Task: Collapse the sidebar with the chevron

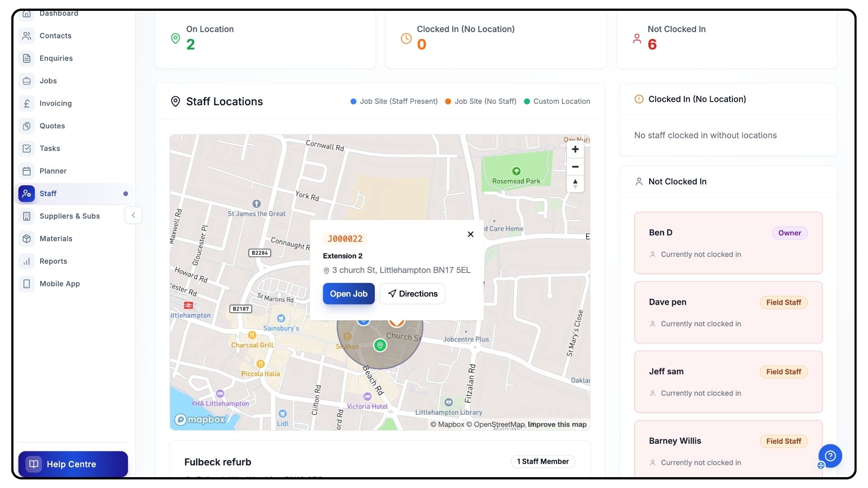Action: 133,215
